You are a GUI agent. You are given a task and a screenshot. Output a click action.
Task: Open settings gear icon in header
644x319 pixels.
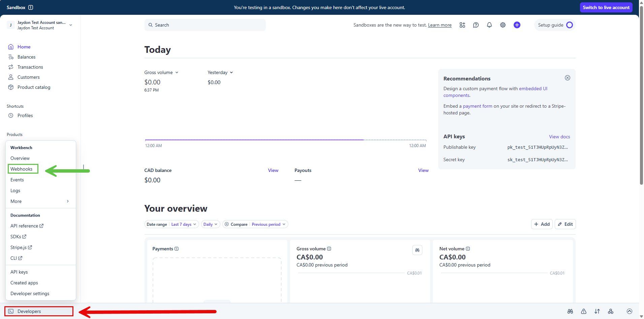[503, 25]
